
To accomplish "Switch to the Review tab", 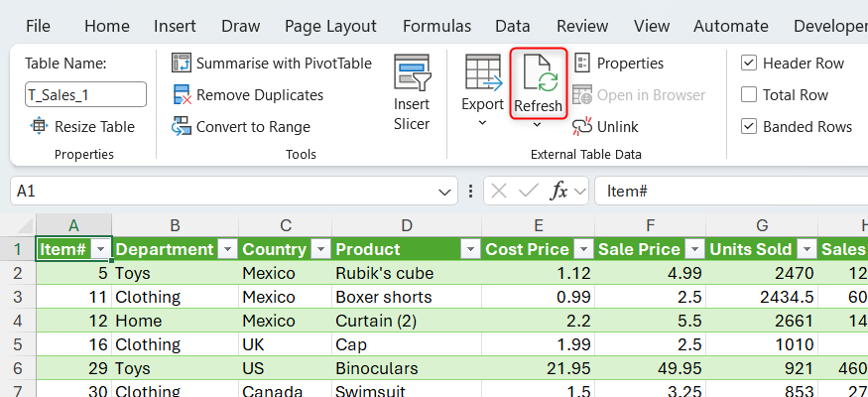I will coord(582,26).
